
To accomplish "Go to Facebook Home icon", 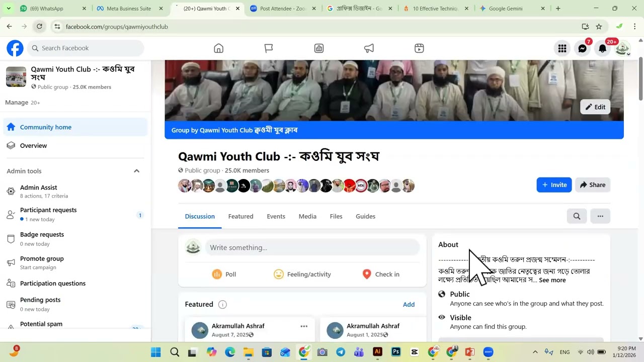I will point(218,48).
